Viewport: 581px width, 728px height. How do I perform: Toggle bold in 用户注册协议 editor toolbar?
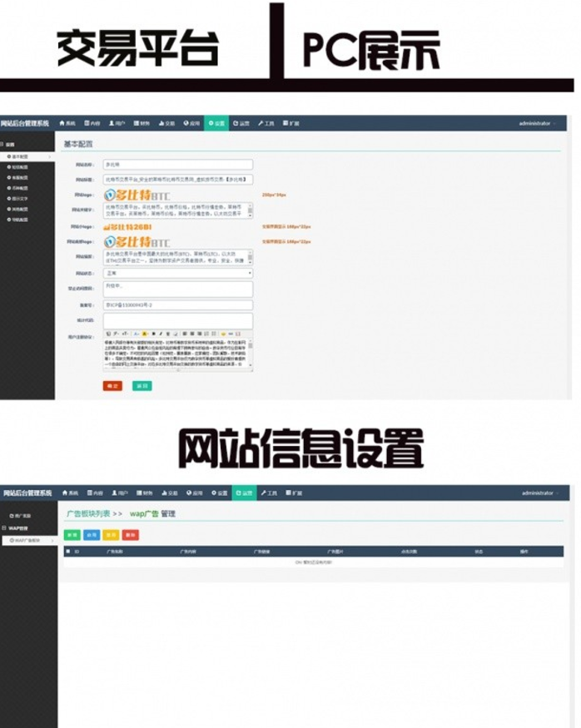tap(154, 334)
